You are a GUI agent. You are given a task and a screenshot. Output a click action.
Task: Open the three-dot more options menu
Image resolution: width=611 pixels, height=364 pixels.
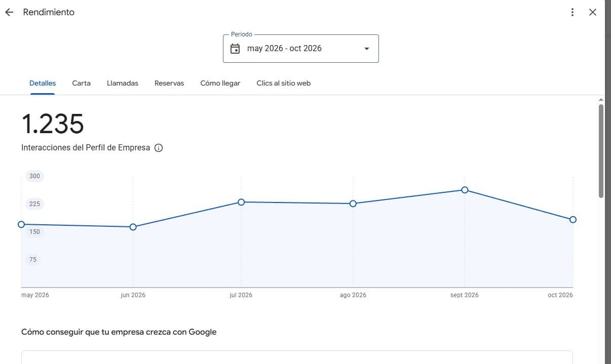tap(572, 12)
